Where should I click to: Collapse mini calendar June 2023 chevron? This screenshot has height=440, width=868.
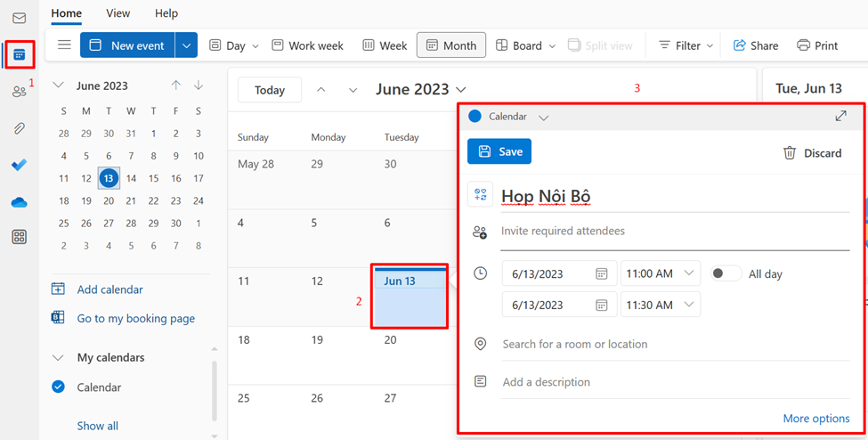click(x=58, y=86)
